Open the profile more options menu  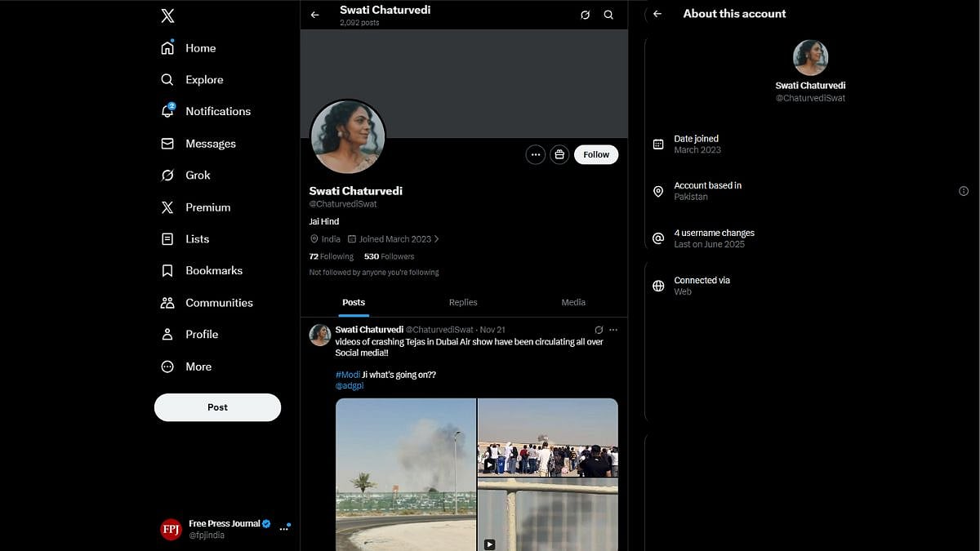[535, 154]
